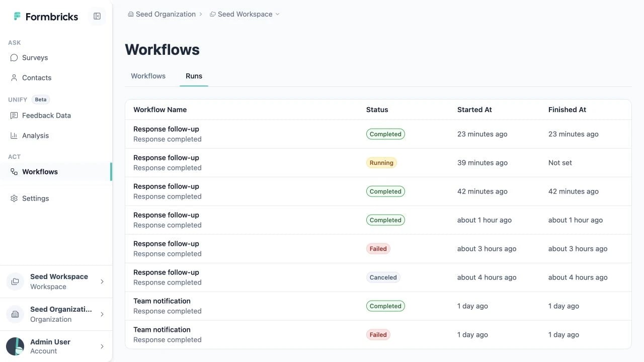Click the Admin User avatar
Screen dimensions: 644x362
(x=15, y=346)
